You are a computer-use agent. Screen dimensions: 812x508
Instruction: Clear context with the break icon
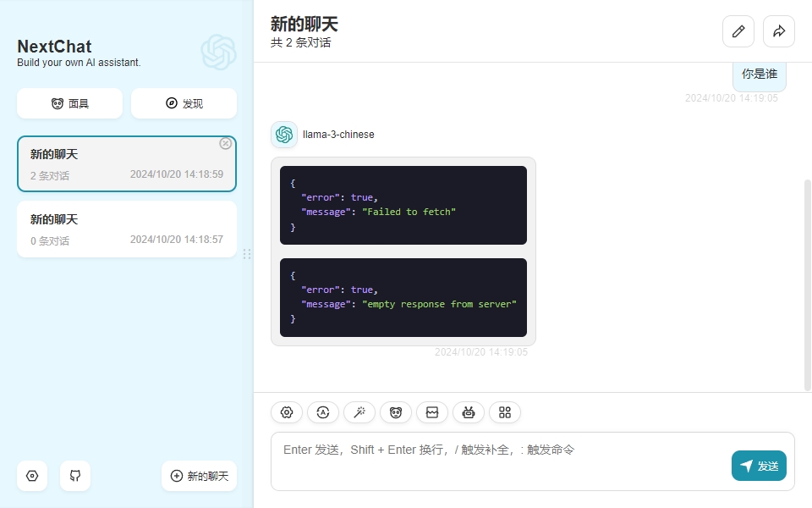(x=431, y=412)
